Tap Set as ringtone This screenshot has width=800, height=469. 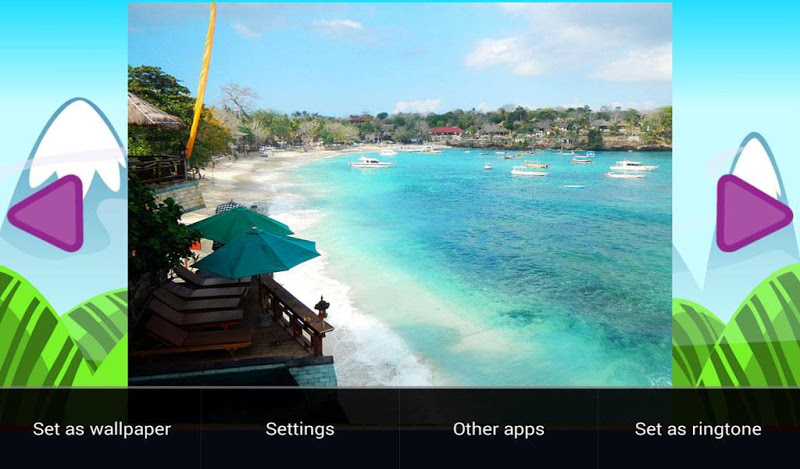(x=698, y=429)
